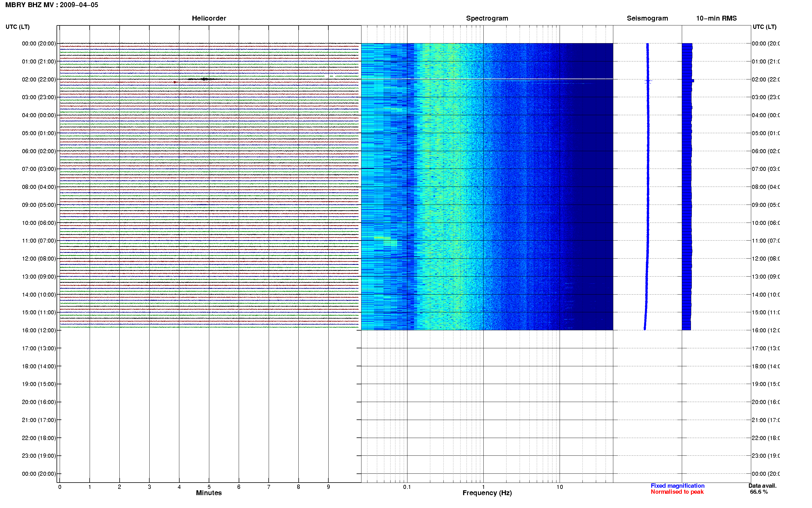The image size is (812, 508).
Task: Click the tallest RMS bar near 02:00
Action: pyautogui.click(x=688, y=81)
